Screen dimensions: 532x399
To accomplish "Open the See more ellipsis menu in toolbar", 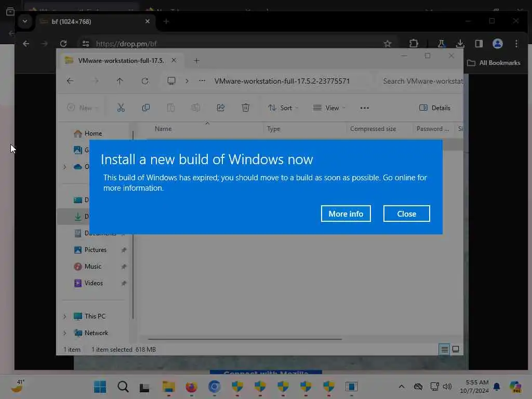I will point(364,108).
